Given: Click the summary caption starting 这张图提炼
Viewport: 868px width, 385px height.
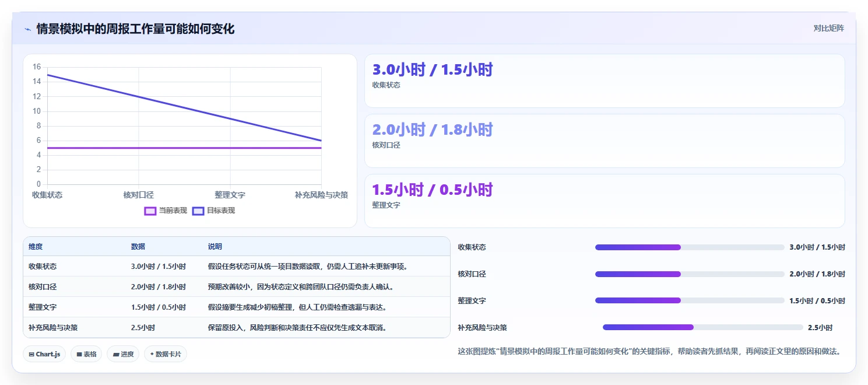Looking at the screenshot, I should tap(649, 351).
